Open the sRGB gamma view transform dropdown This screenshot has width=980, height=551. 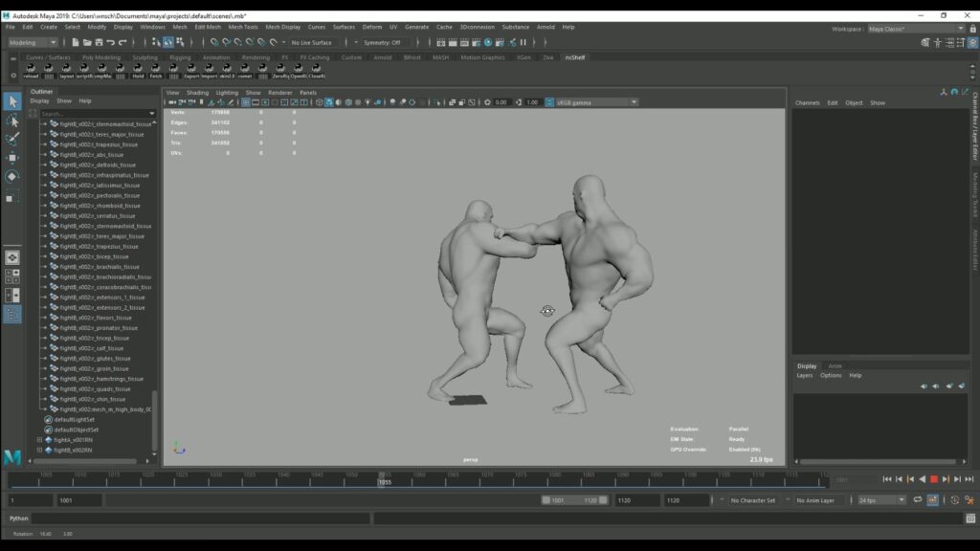point(596,102)
